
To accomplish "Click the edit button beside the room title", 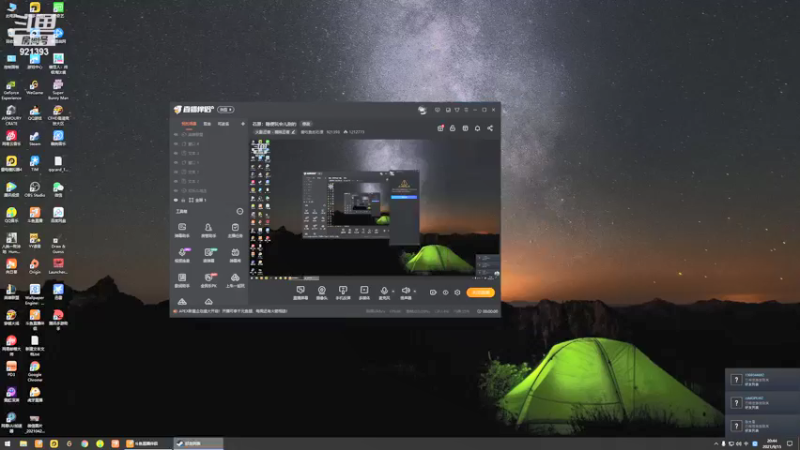I will [306, 124].
